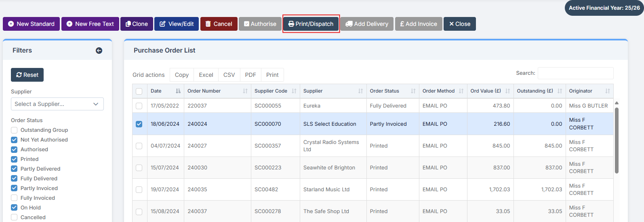Clone the selected purchase order
This screenshot has width=644, height=222.
[x=137, y=24]
